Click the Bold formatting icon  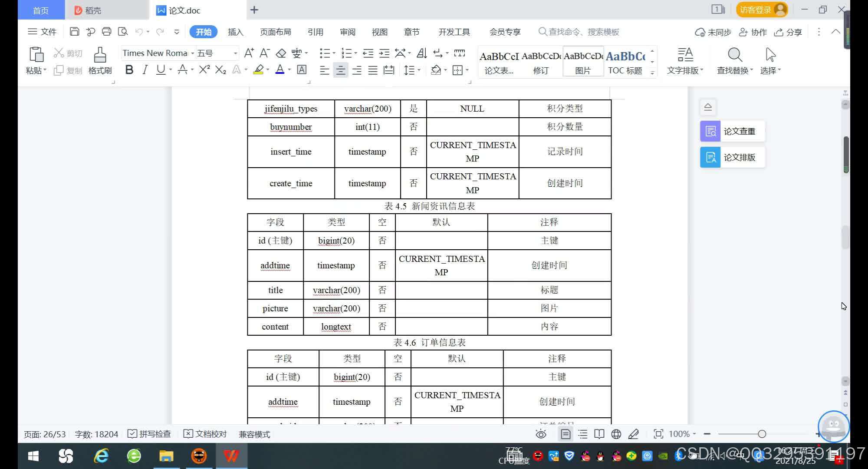click(x=128, y=70)
